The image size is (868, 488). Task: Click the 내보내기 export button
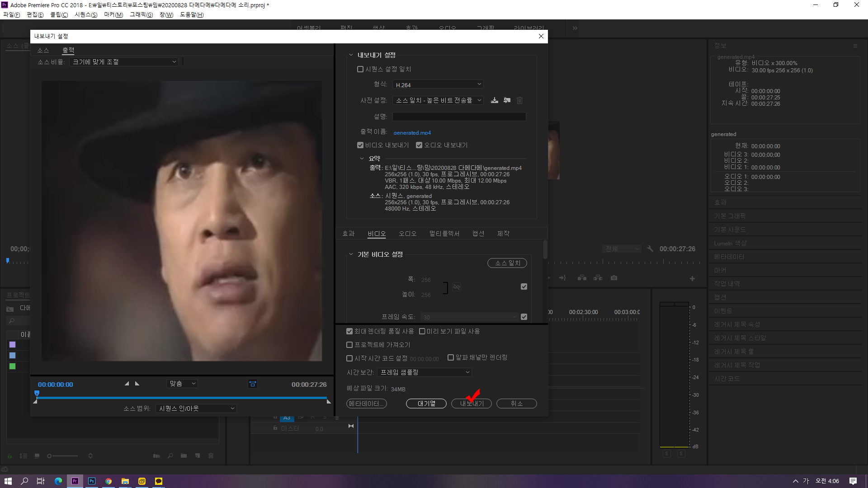point(472,404)
